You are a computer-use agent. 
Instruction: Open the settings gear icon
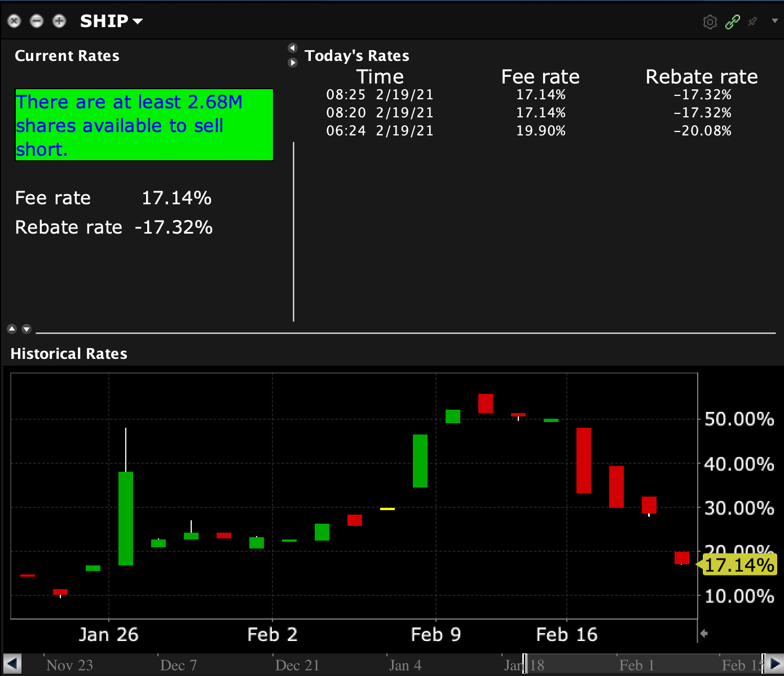(710, 21)
